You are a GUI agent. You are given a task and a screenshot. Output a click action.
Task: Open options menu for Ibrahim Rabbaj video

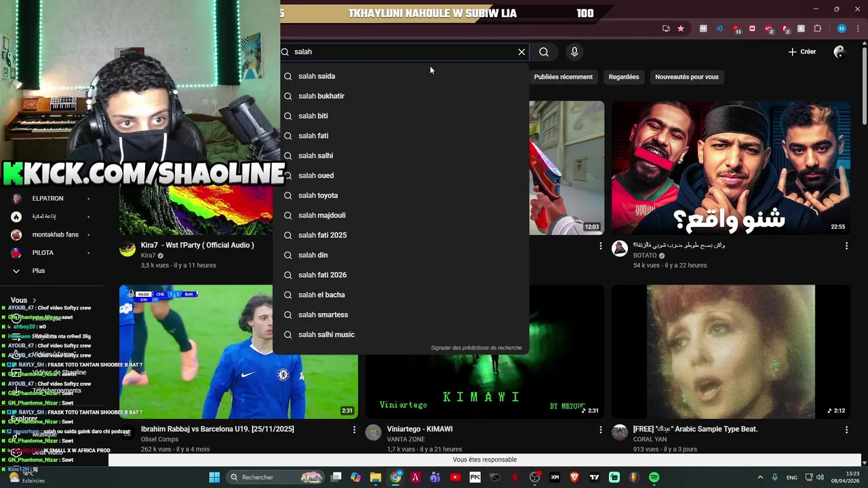click(x=354, y=430)
